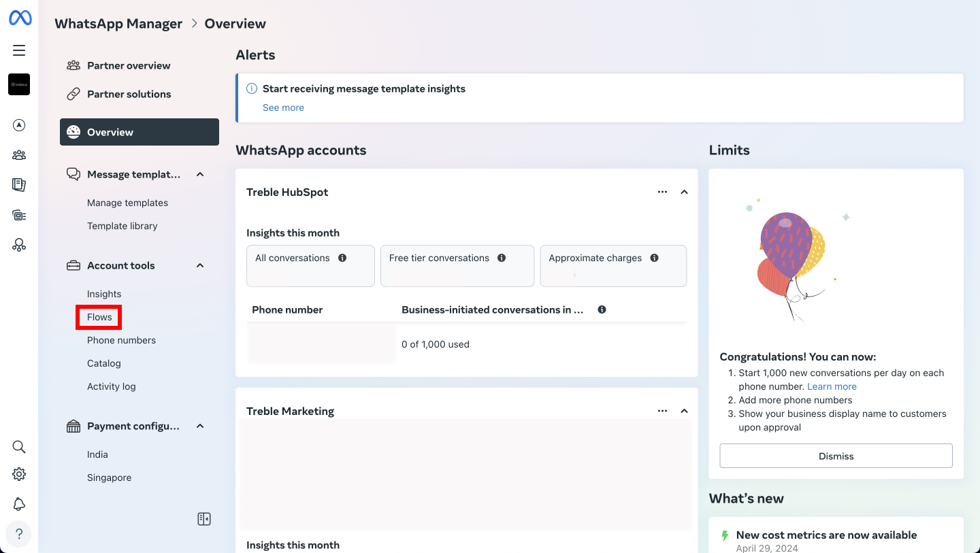Open Flows under Account tools
Image resolution: width=980 pixels, height=553 pixels.
click(x=99, y=317)
